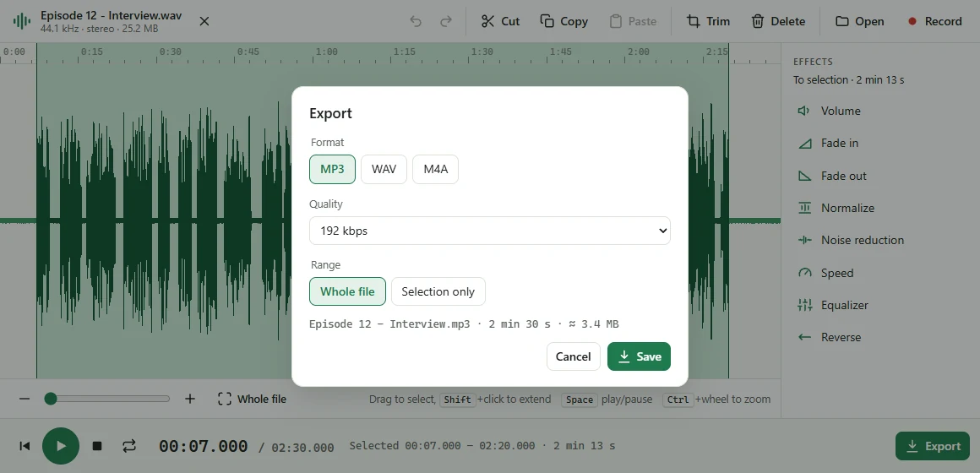This screenshot has width=980, height=473.
Task: Choose the Selection only range option
Action: click(438, 291)
